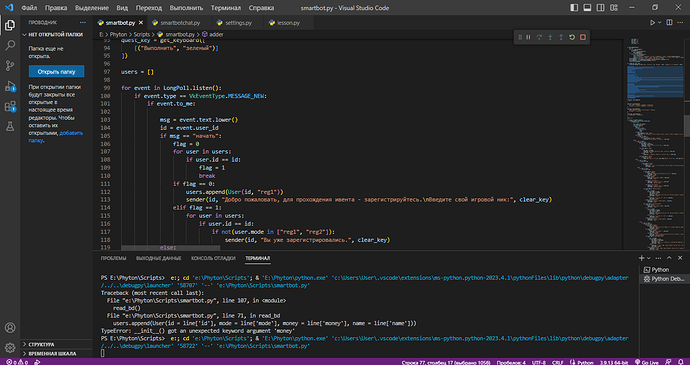Toggle the secondary sidebar layout icon
The width and height of the screenshot is (690, 365).
point(600,7)
